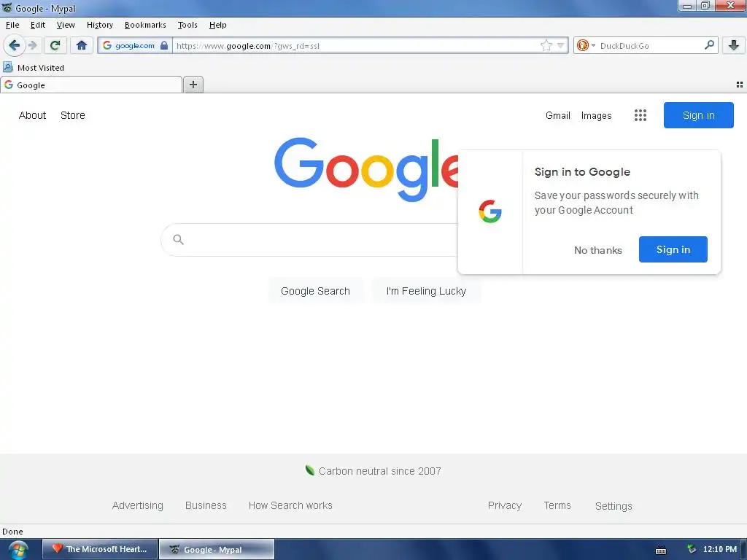Image resolution: width=747 pixels, height=560 pixels.
Task: Open the Advertising footer link
Action: click(x=137, y=506)
